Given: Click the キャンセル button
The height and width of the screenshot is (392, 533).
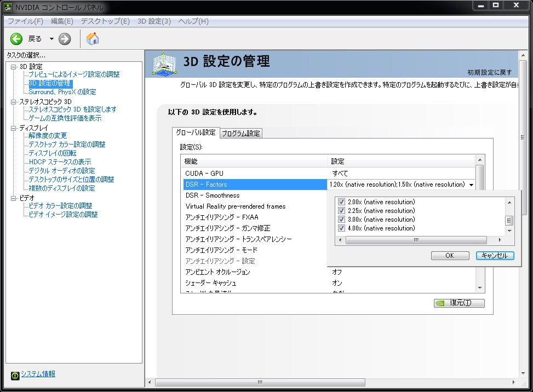Looking at the screenshot, I should [495, 256].
